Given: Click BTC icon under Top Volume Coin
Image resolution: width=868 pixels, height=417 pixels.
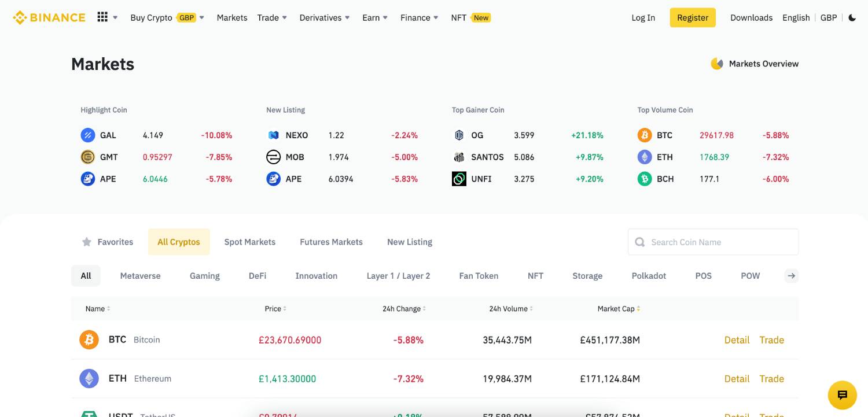Looking at the screenshot, I should 645,135.
